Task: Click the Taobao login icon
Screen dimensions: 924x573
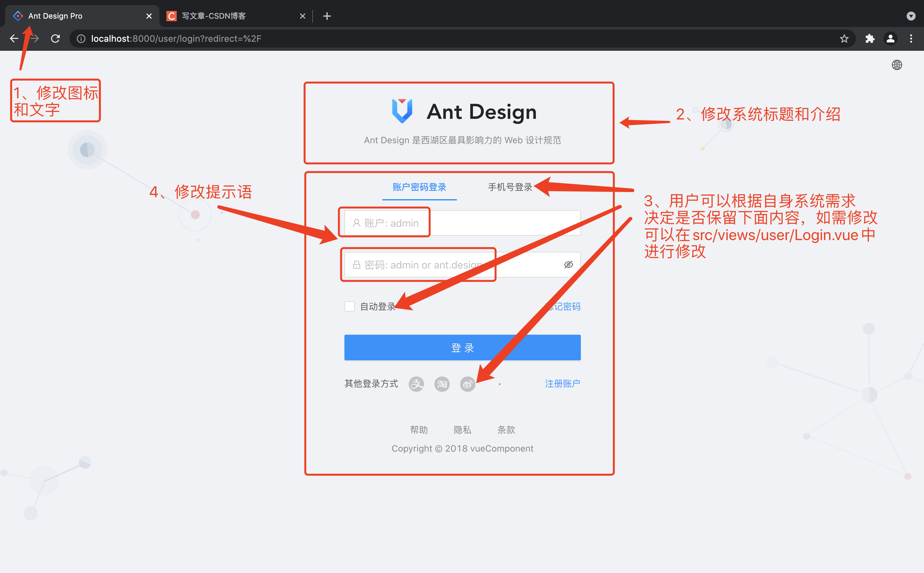Action: point(441,383)
